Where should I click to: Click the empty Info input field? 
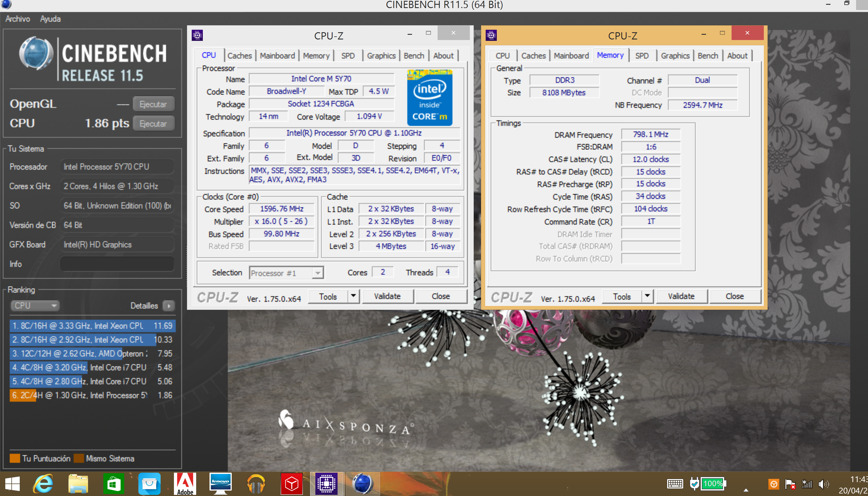(117, 264)
